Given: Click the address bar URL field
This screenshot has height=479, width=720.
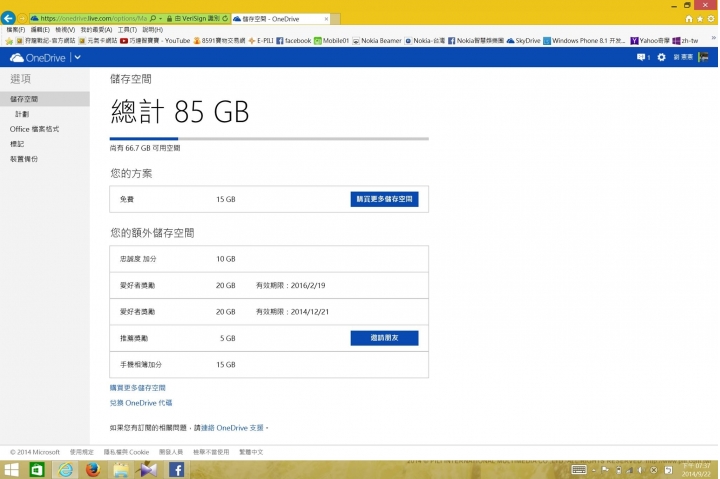Looking at the screenshot, I should click(93, 18).
